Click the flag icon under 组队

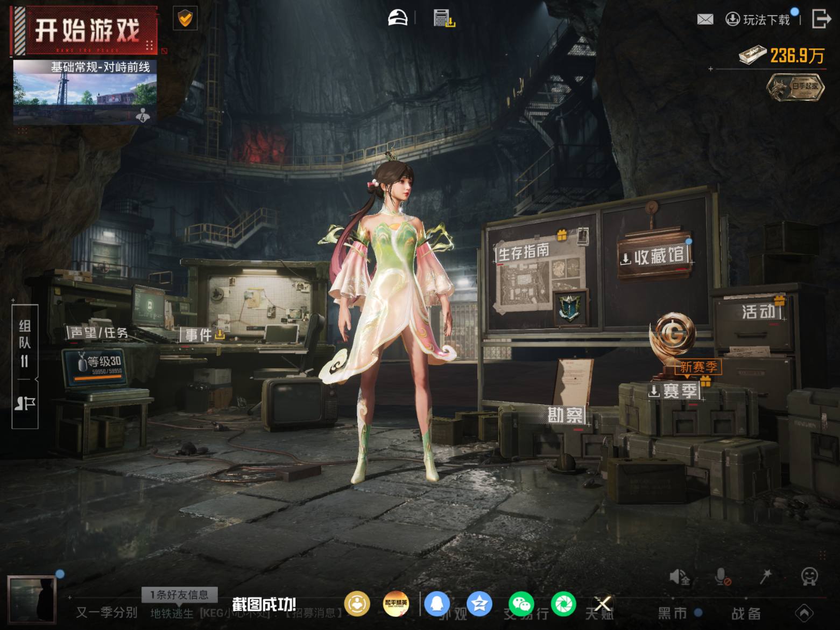25,404
